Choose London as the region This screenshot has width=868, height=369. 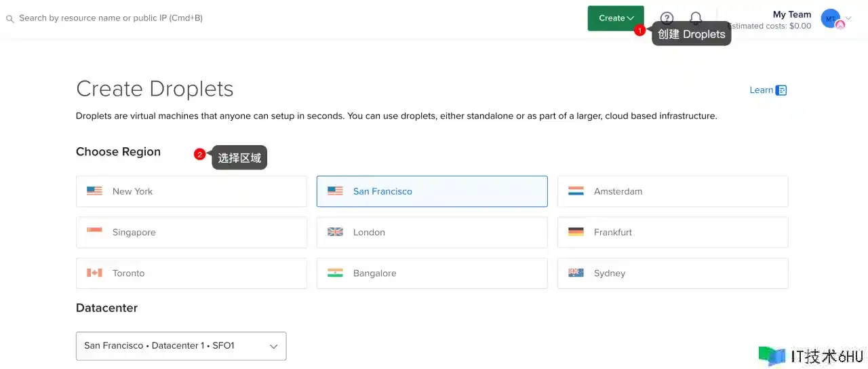coord(432,232)
